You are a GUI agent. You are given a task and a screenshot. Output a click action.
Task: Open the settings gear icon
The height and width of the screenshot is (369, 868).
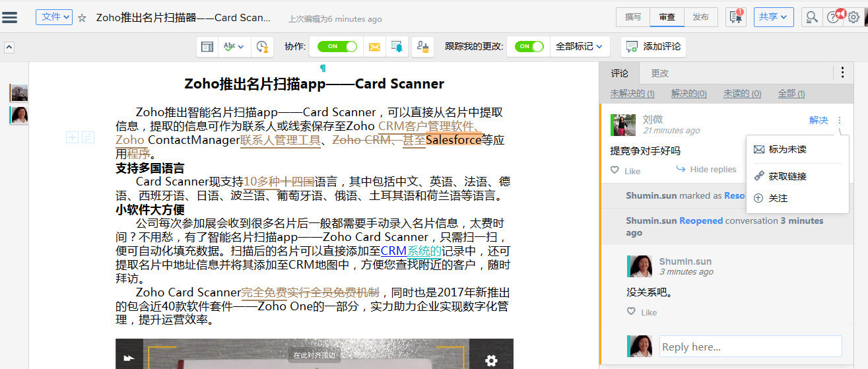[853, 18]
